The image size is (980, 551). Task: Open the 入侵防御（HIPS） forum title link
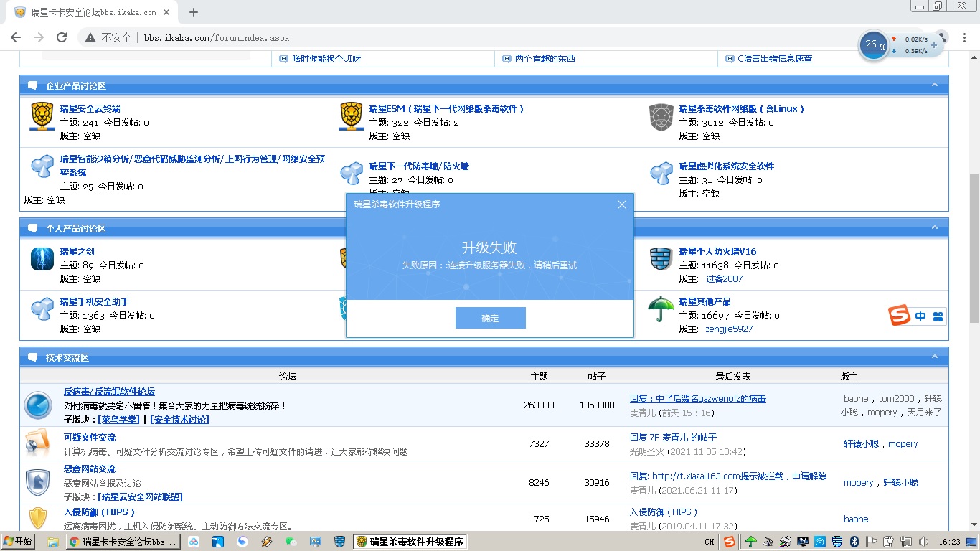point(100,512)
